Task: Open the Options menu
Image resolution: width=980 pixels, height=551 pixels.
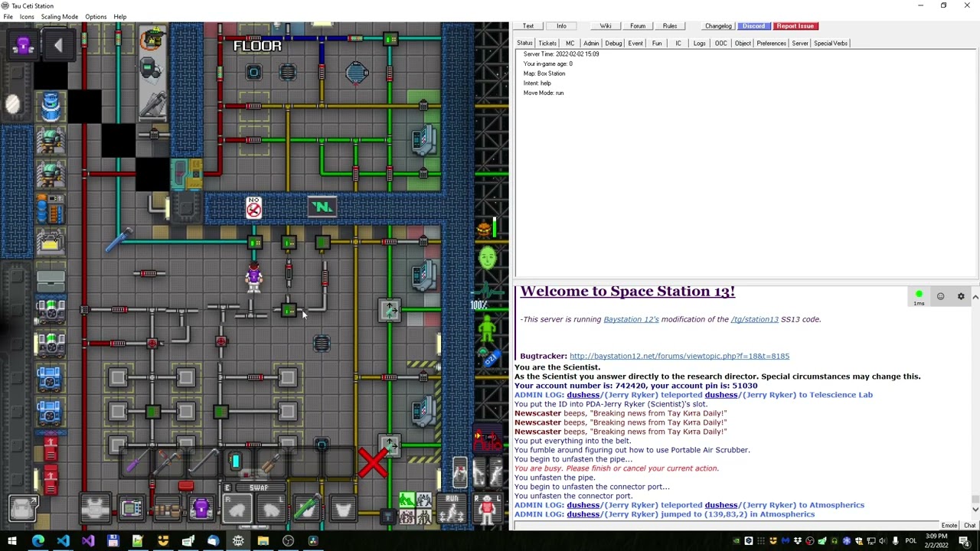Action: (x=96, y=17)
